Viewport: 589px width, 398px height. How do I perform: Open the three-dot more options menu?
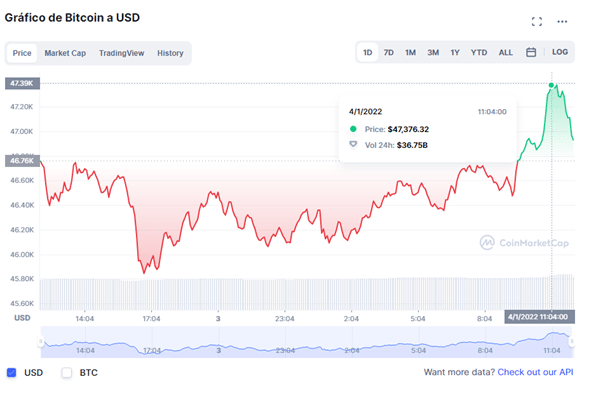[562, 22]
